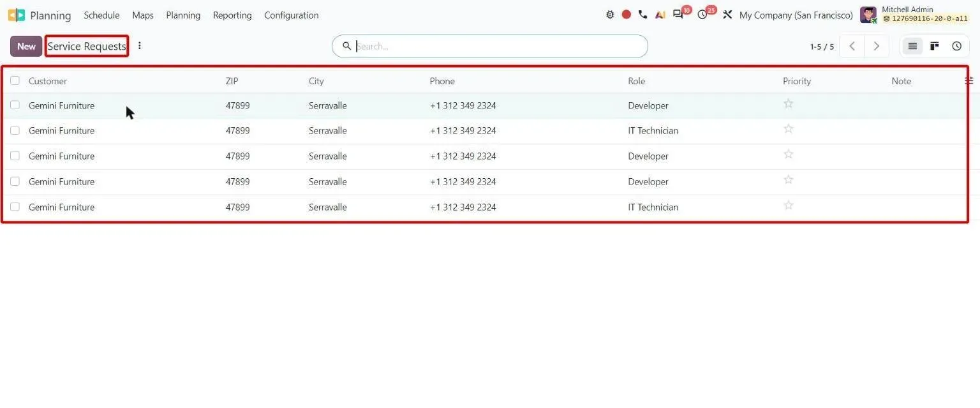Sort by Priority column header
980x408 pixels.
tap(797, 81)
